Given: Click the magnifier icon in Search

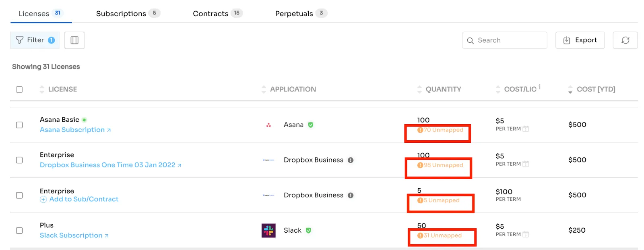Looking at the screenshot, I should (x=470, y=41).
